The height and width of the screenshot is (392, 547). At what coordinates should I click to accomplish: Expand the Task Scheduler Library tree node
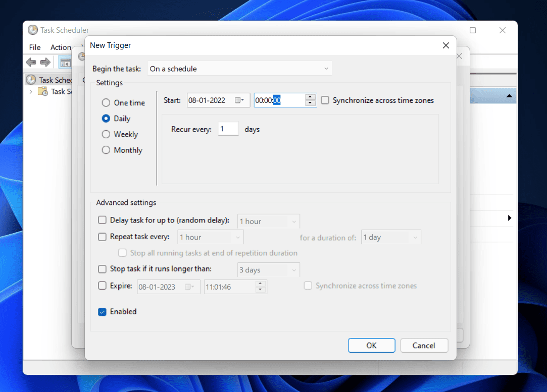pyautogui.click(x=31, y=92)
